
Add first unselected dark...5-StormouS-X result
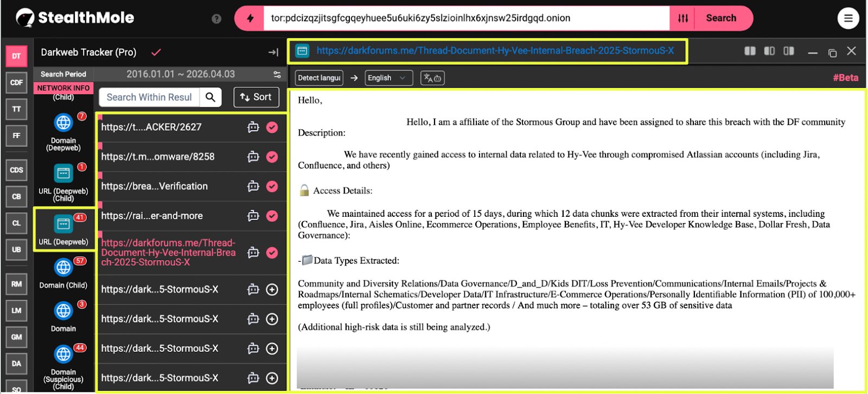[272, 290]
